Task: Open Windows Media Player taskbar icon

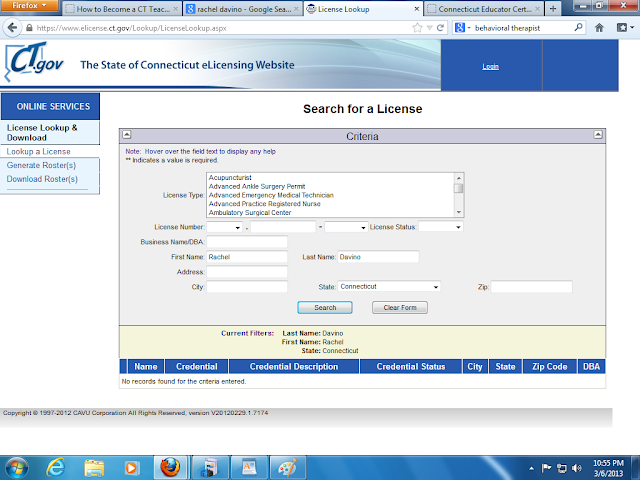Action: (x=131, y=468)
